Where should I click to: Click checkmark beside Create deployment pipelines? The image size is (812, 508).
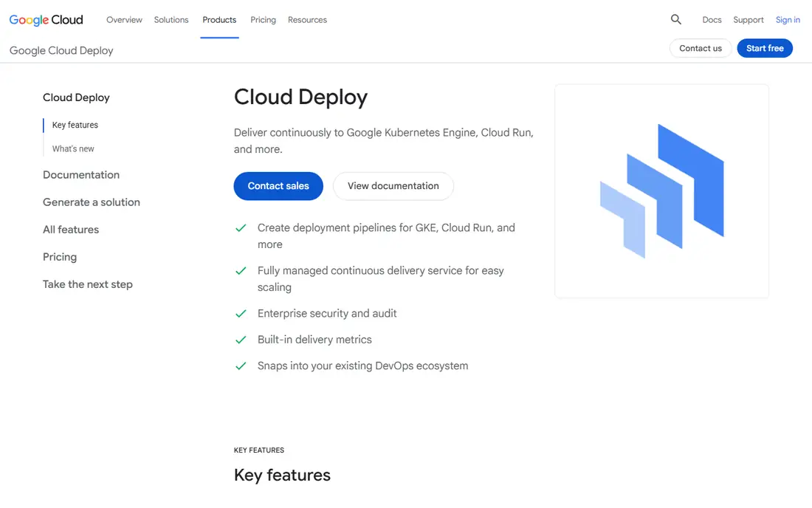pyautogui.click(x=241, y=228)
